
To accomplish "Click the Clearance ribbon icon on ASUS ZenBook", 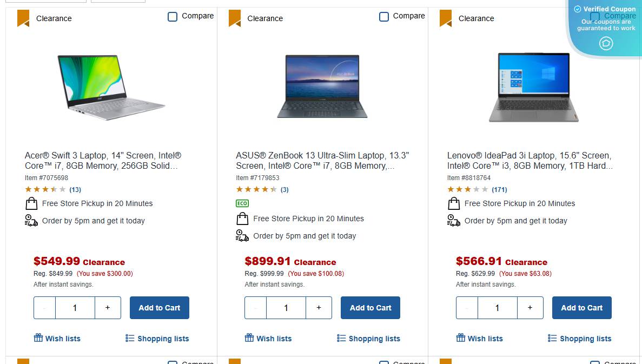I will click(x=235, y=18).
